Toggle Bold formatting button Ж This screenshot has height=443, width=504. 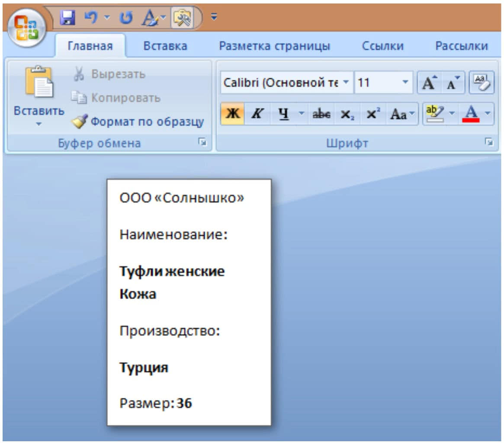233,114
